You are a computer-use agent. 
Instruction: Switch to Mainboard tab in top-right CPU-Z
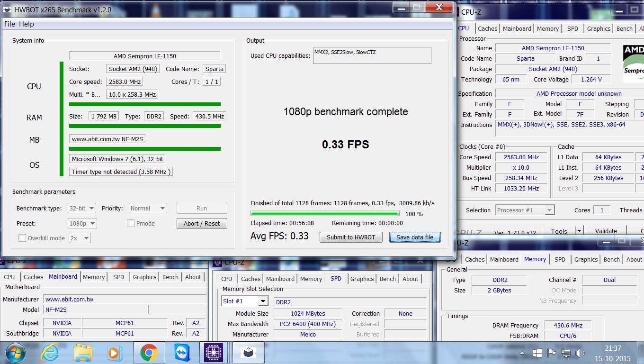(x=517, y=28)
